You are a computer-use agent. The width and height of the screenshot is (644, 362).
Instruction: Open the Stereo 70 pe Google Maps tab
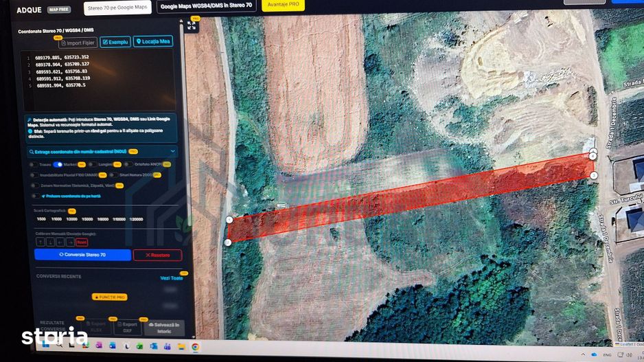pyautogui.click(x=117, y=8)
